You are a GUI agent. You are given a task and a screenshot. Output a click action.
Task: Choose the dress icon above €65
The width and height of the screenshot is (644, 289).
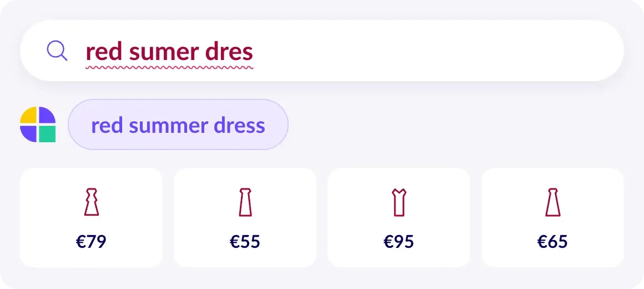tap(553, 202)
